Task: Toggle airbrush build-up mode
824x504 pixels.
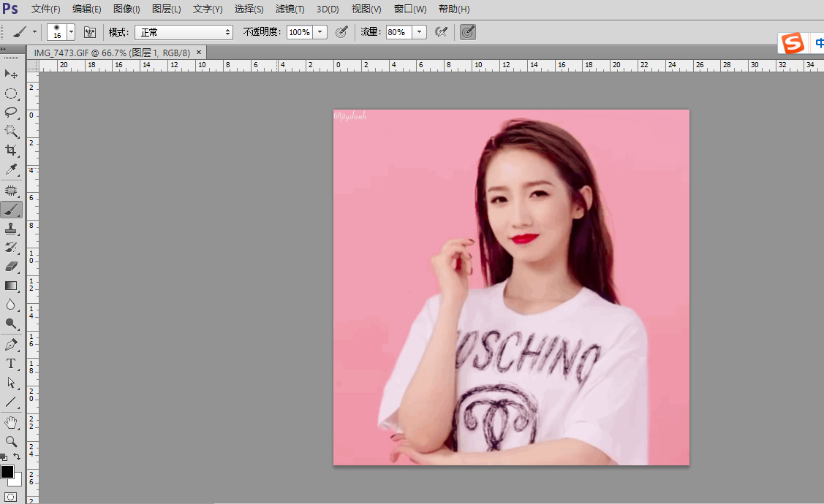Action: 441,32
